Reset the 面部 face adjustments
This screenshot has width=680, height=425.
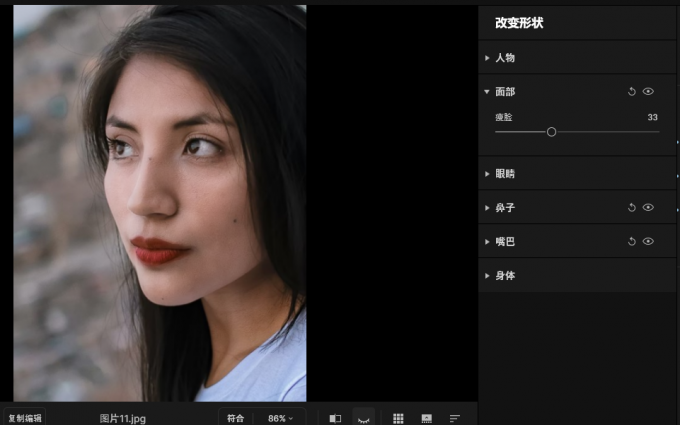click(631, 92)
